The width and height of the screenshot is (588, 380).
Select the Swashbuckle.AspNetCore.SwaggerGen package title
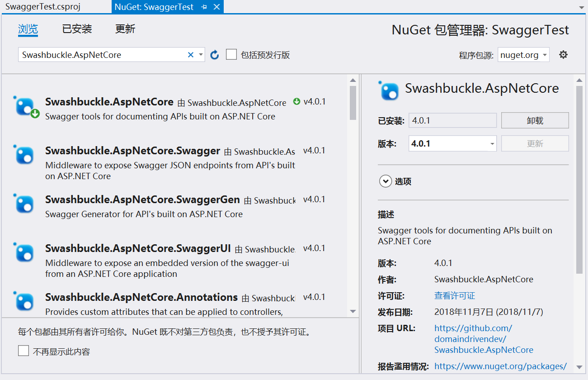(142, 199)
